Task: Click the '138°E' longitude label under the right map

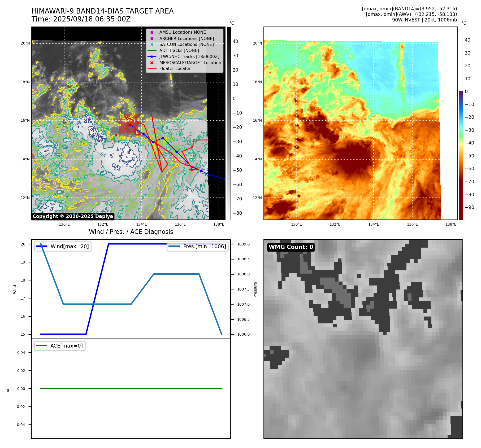Action: point(451,224)
